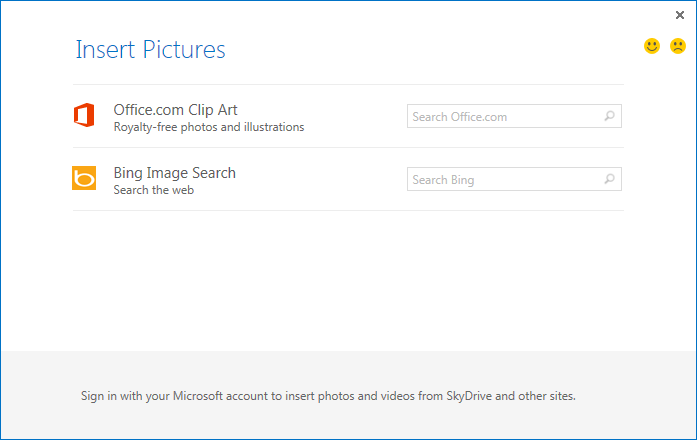
Task: Click magnifier icon in Search Office.com box
Action: click(x=609, y=116)
